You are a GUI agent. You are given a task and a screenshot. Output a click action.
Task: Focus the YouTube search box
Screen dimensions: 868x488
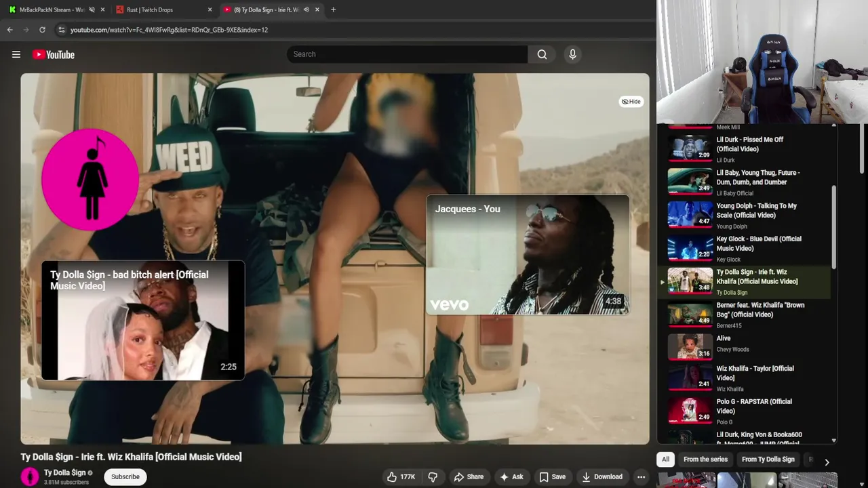[407, 54]
